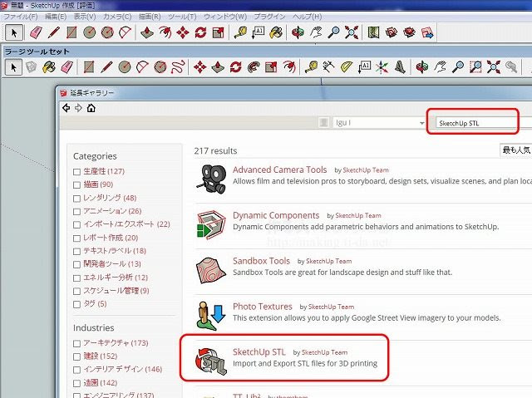Open the Dynamic Components extension link
This screenshot has width=532, height=398.
pyautogui.click(x=276, y=215)
